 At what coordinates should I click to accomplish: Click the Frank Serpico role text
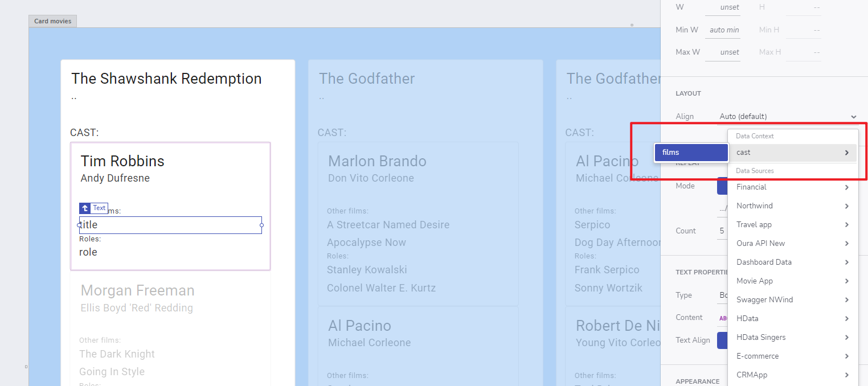point(607,270)
